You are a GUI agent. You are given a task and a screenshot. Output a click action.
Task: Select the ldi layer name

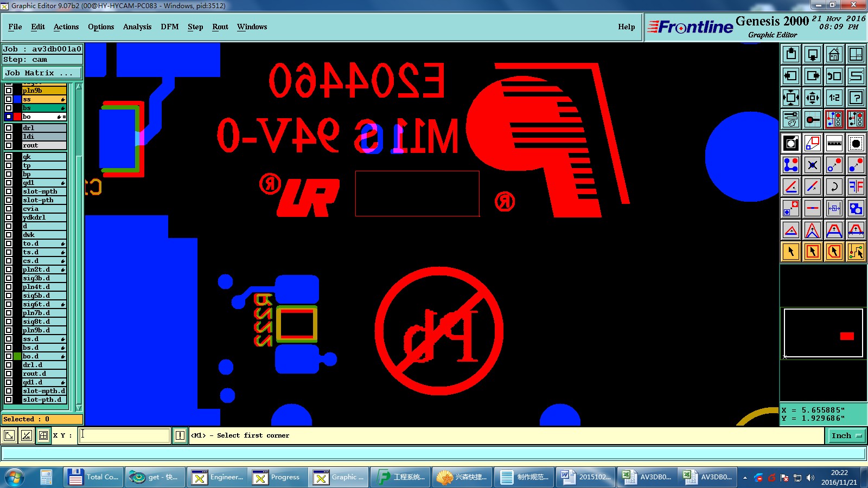point(44,137)
